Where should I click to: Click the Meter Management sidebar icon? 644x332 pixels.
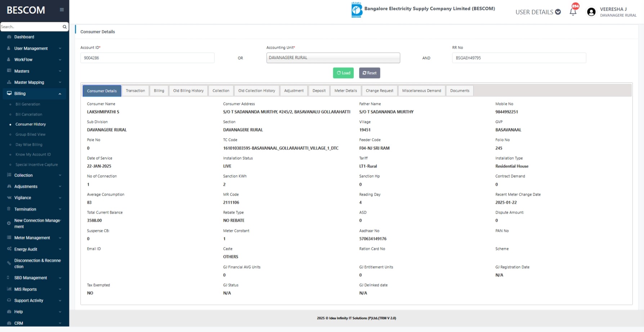point(9,238)
